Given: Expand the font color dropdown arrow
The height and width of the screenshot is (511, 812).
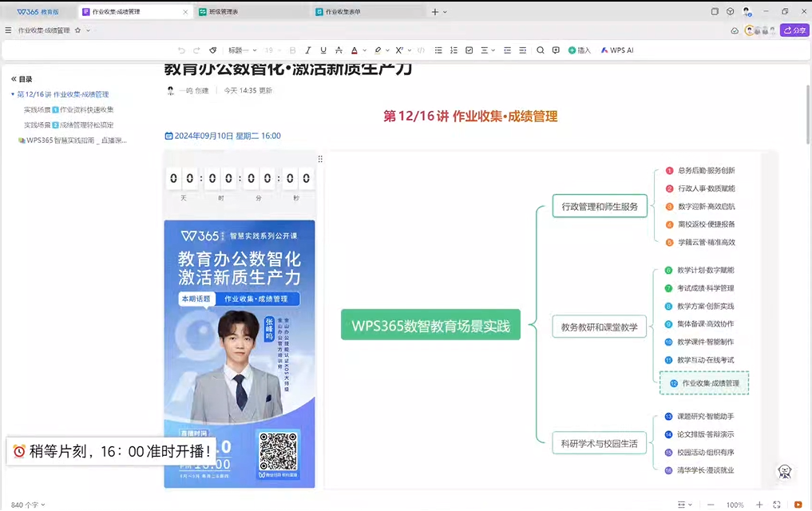Looking at the screenshot, I should coord(365,50).
